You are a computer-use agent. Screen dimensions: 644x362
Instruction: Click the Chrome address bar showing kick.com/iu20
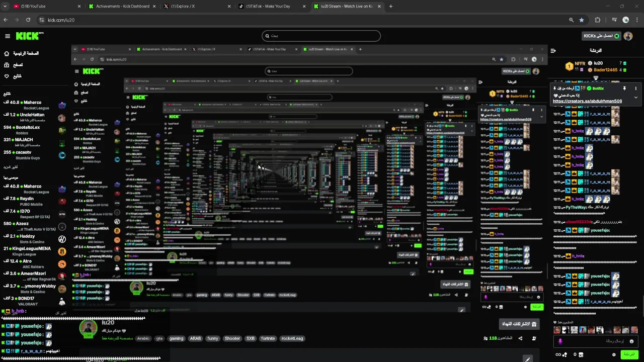click(302, 20)
